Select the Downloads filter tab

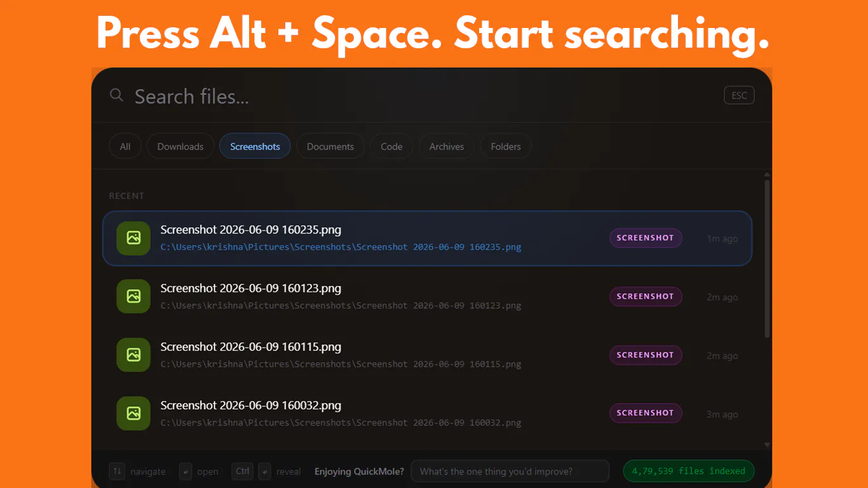click(180, 146)
